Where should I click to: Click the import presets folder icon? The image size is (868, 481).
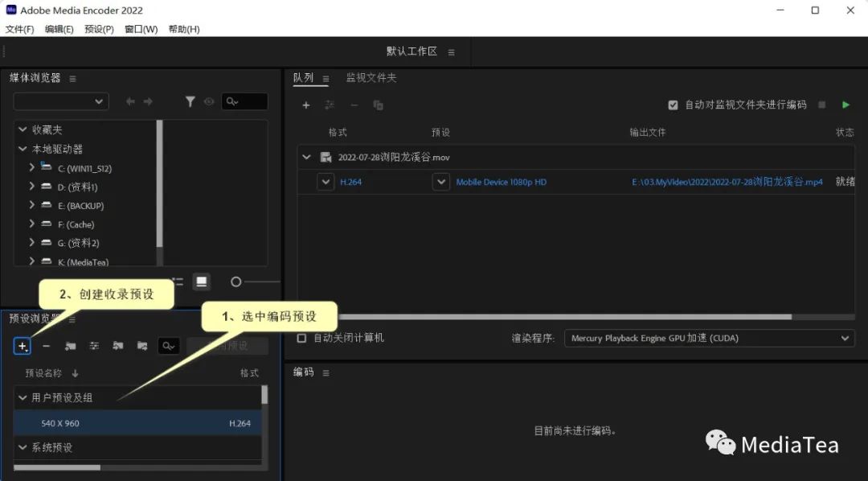click(118, 347)
